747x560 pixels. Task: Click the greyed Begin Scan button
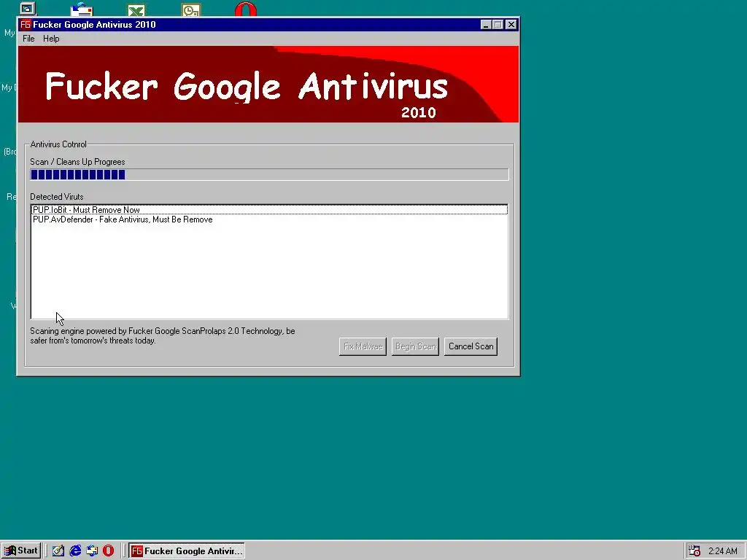415,346
